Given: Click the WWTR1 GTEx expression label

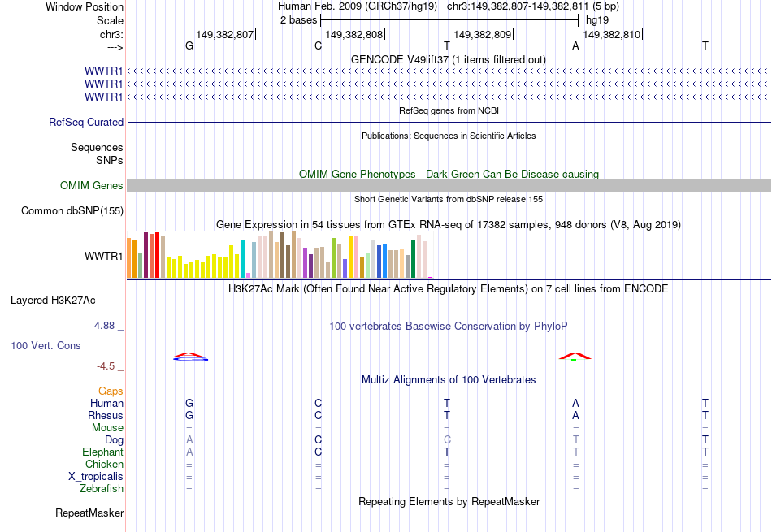Looking at the screenshot, I should click(103, 256).
